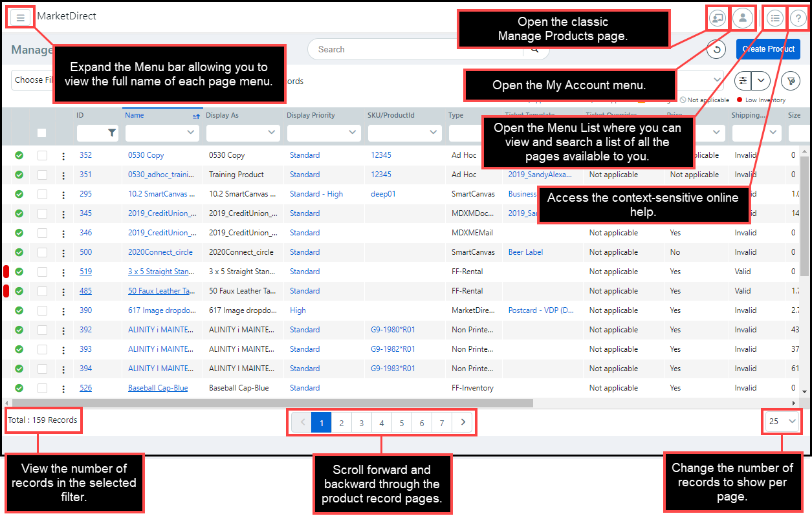The image size is (812, 516).
Task: Expand the hamburger menu bar
Action: click(20, 17)
